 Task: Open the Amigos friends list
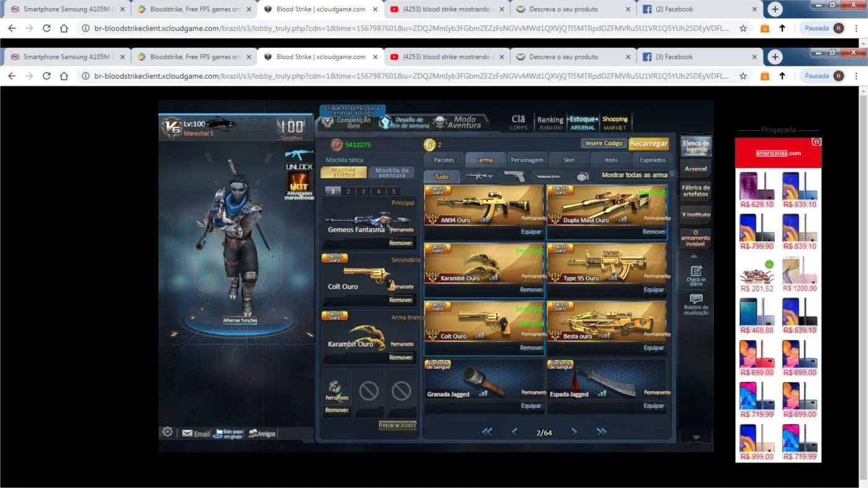(262, 433)
